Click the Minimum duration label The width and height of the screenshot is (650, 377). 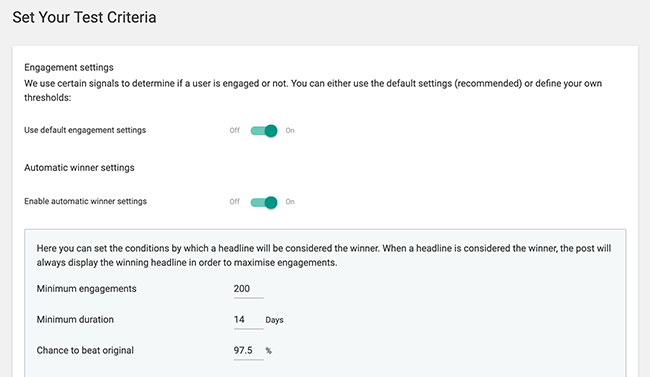point(75,319)
